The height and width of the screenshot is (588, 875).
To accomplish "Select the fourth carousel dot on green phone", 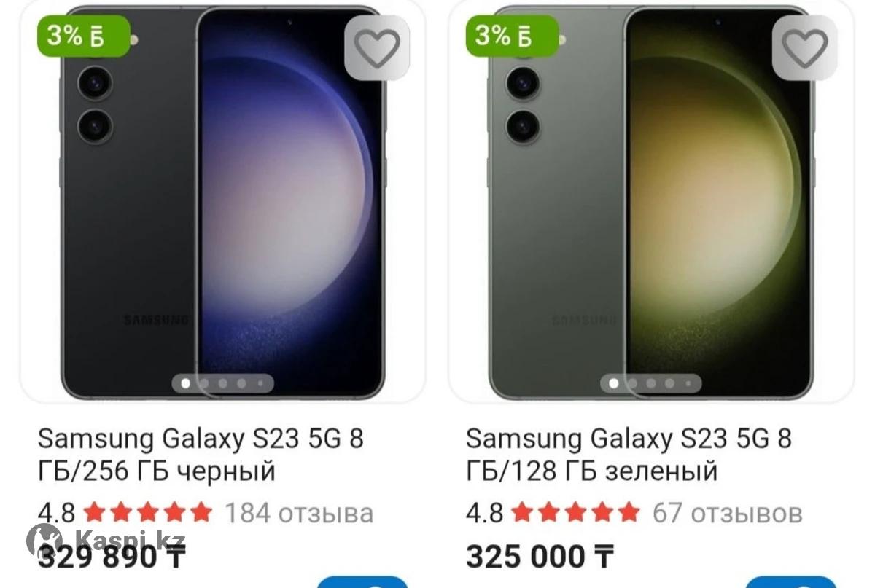I will tap(669, 383).
